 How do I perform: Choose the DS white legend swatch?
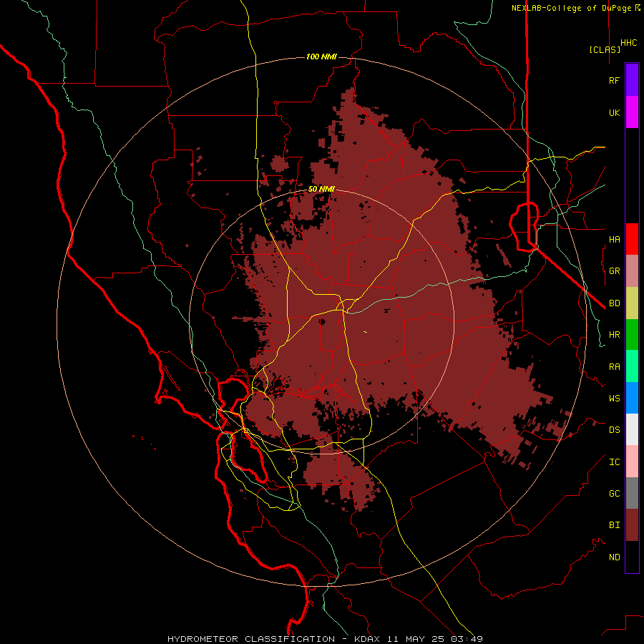(632, 429)
